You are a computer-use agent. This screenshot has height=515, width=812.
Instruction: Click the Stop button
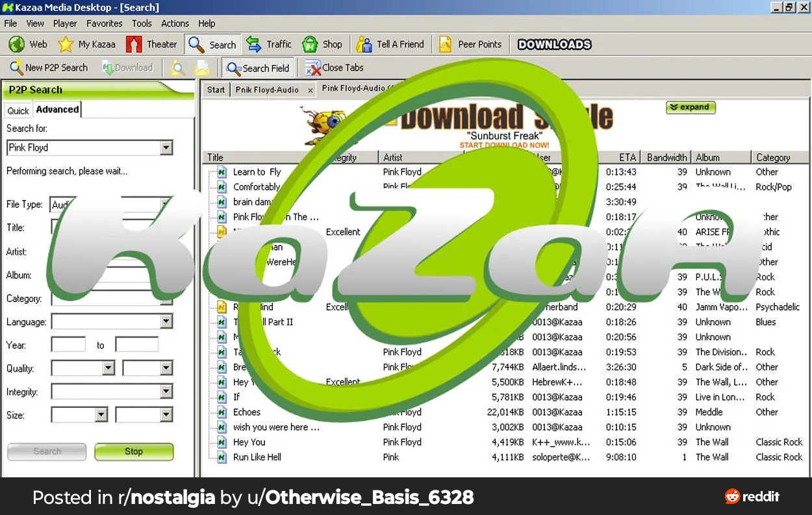point(134,451)
